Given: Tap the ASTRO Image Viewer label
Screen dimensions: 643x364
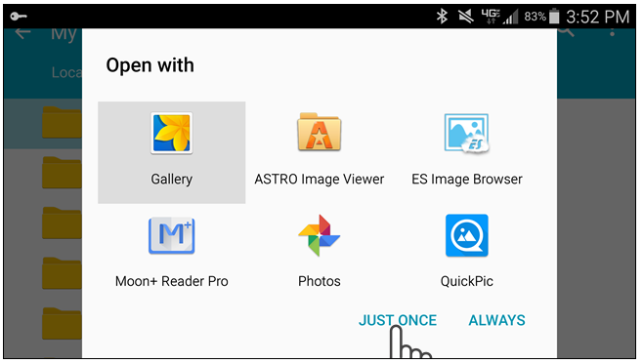Looking at the screenshot, I should pyautogui.click(x=319, y=180).
